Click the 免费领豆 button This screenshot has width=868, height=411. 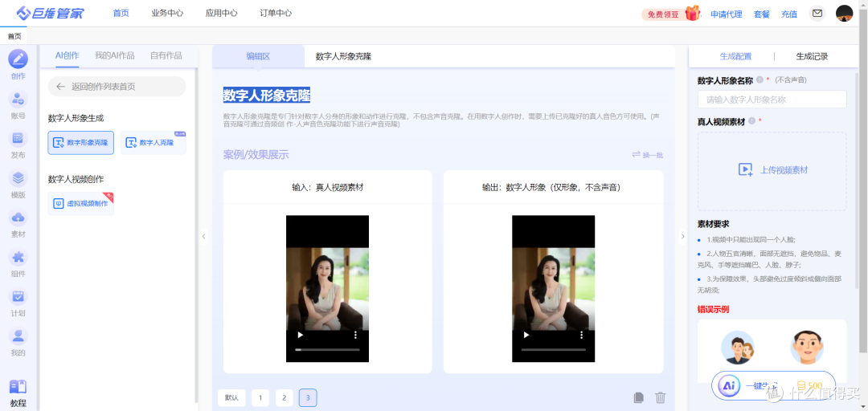pos(662,14)
